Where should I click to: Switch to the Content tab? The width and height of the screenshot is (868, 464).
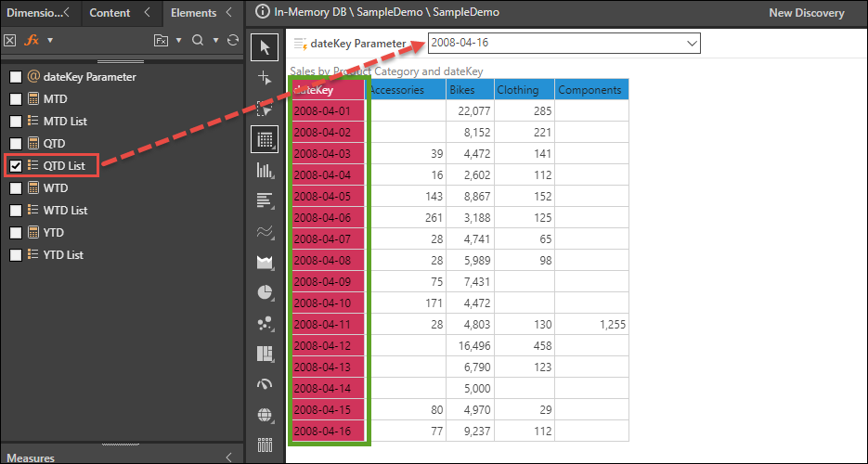click(x=110, y=13)
